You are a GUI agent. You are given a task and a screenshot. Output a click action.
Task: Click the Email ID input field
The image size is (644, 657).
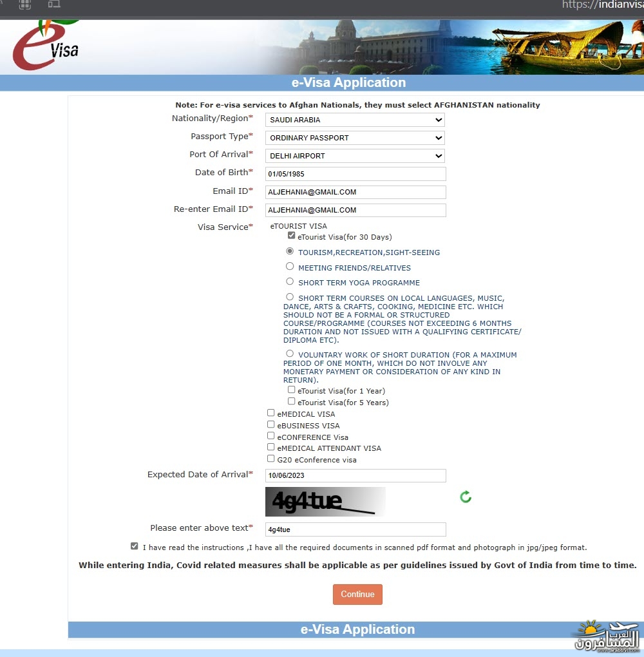pos(355,192)
